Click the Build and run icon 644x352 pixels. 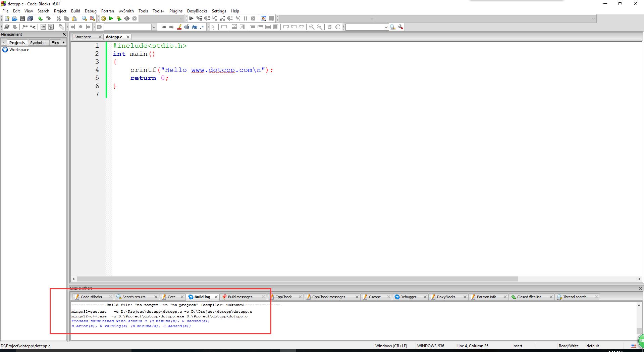(119, 18)
